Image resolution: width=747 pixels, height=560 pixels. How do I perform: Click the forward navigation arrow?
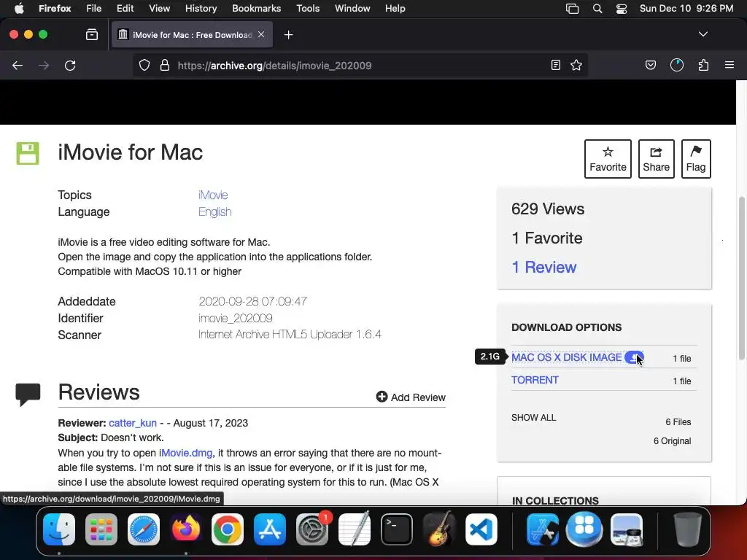44,65
